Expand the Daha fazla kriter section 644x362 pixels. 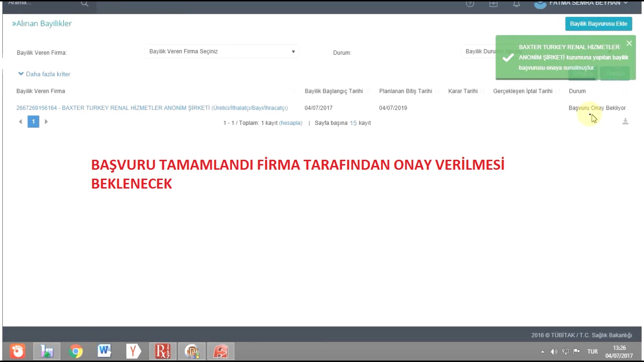tap(44, 74)
